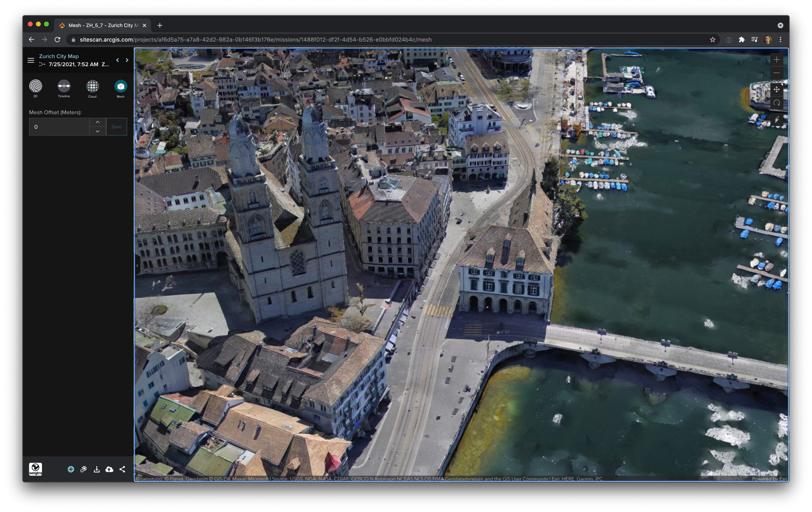Viewport: 812px width, 512px height.
Task: Click the download icon in bottom bar
Action: [96, 469]
